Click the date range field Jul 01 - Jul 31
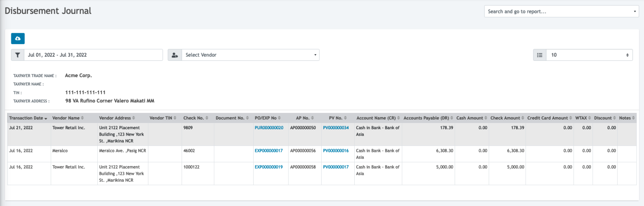 93,55
